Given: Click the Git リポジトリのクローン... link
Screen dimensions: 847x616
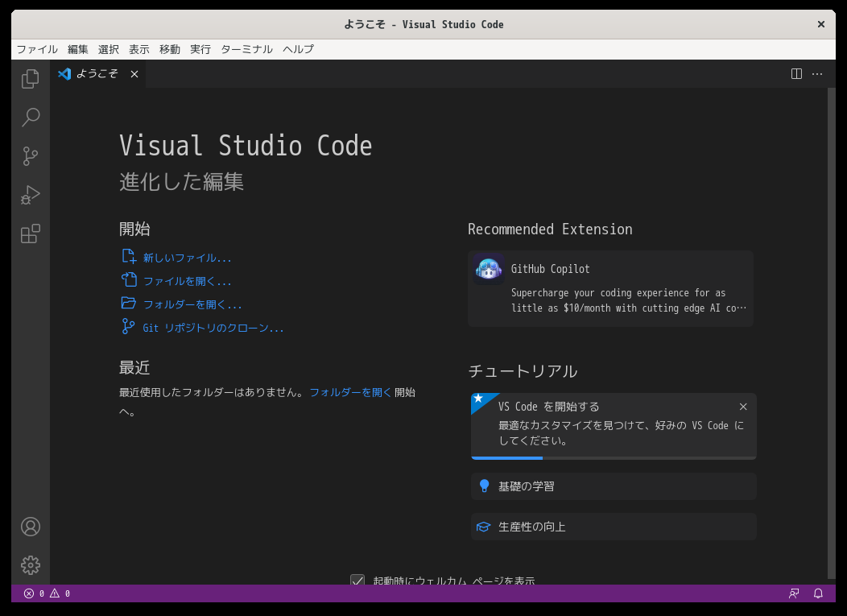Looking at the screenshot, I should [213, 328].
